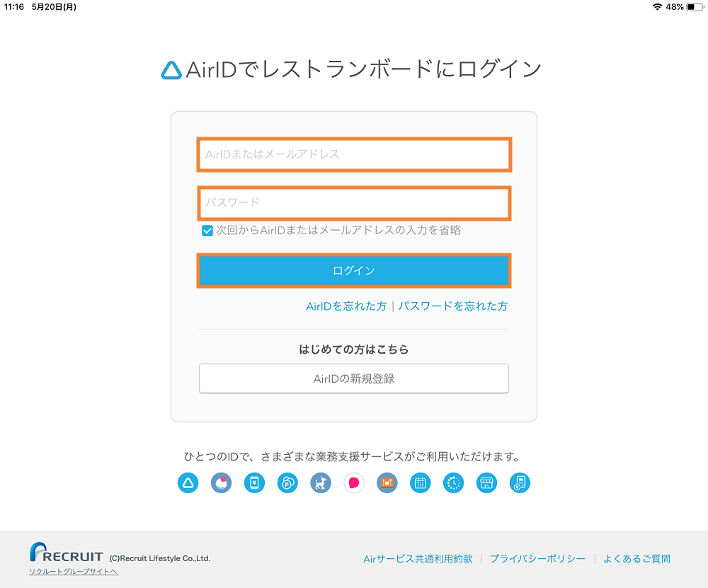
Task: Click the AirIDの新規登録 button
Action: pyautogui.click(x=354, y=379)
